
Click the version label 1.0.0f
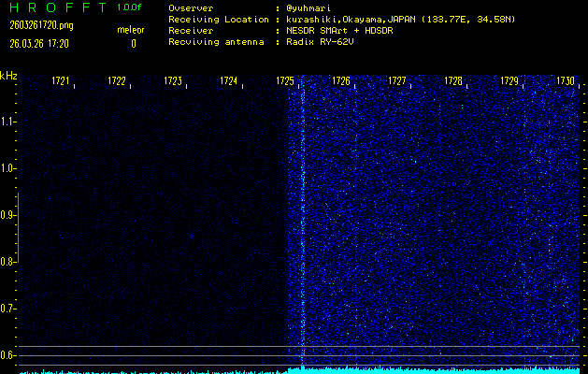129,7
